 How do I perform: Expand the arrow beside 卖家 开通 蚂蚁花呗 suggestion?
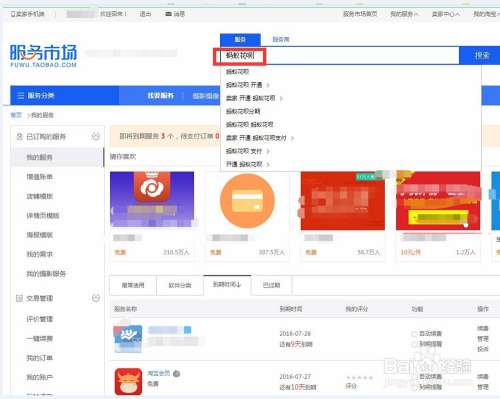click(x=281, y=98)
